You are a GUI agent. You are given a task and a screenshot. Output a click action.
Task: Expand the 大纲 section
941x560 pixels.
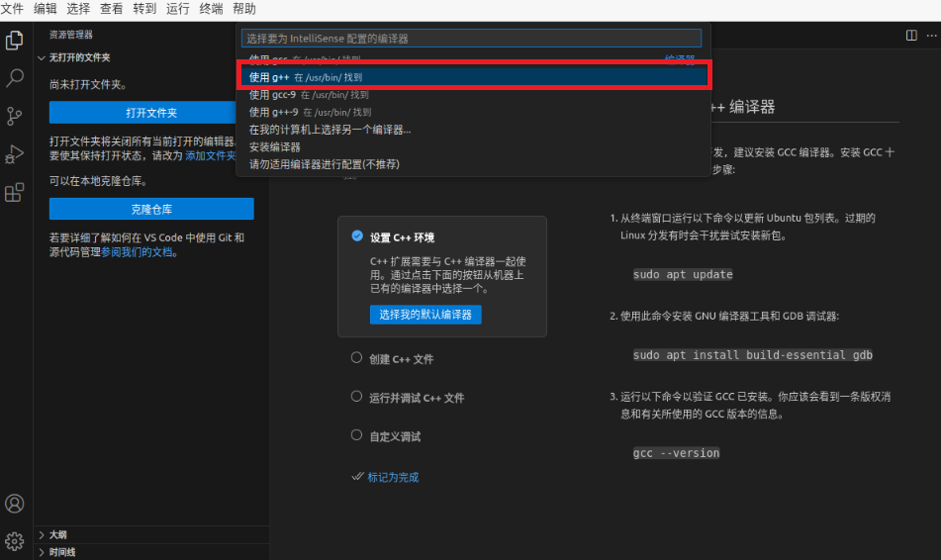[x=42, y=534]
